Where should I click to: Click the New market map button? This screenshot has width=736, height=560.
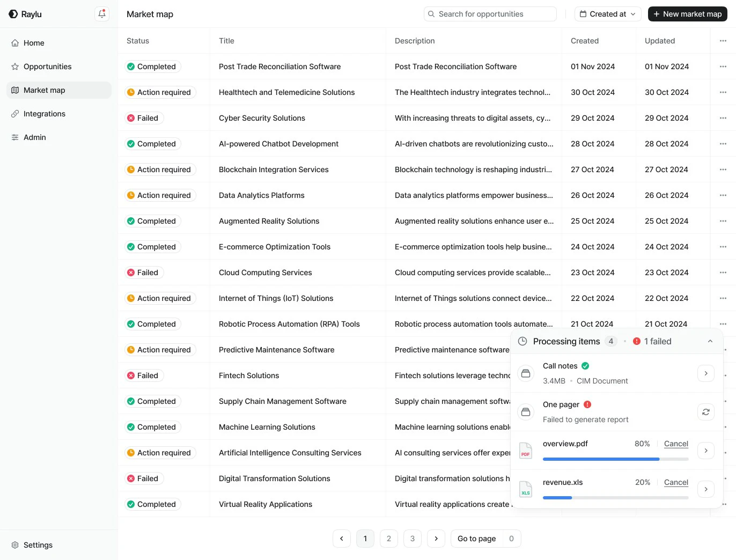pos(688,14)
